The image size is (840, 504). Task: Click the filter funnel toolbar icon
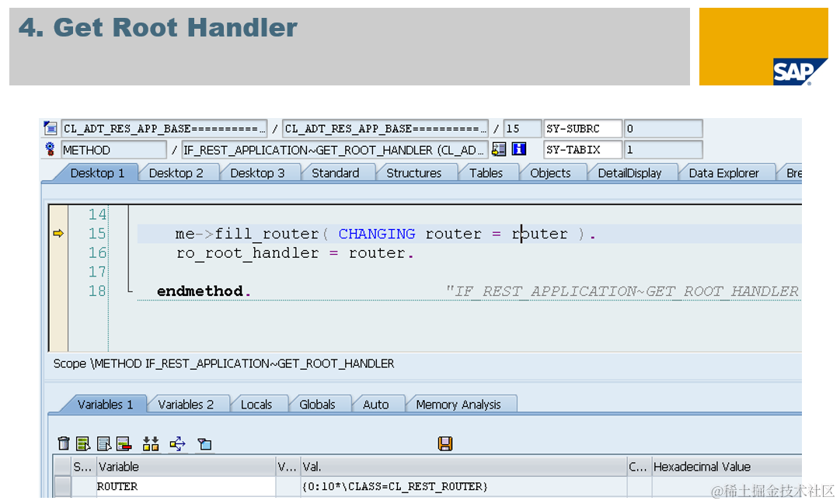pos(204,443)
